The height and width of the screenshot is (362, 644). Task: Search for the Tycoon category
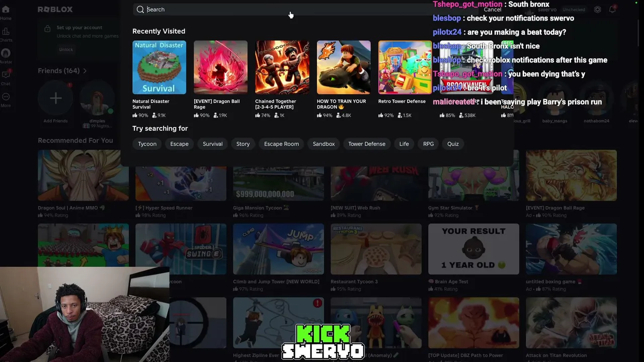pyautogui.click(x=147, y=144)
